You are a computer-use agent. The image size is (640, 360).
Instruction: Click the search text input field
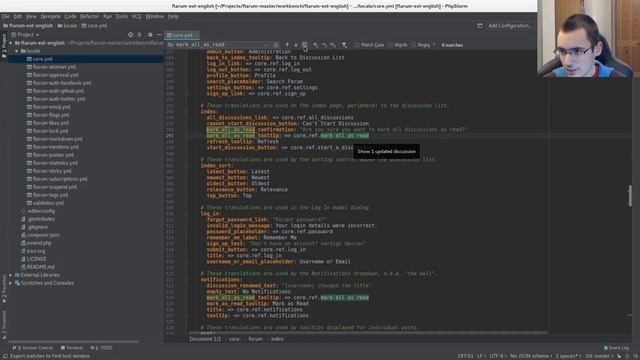(222, 44)
